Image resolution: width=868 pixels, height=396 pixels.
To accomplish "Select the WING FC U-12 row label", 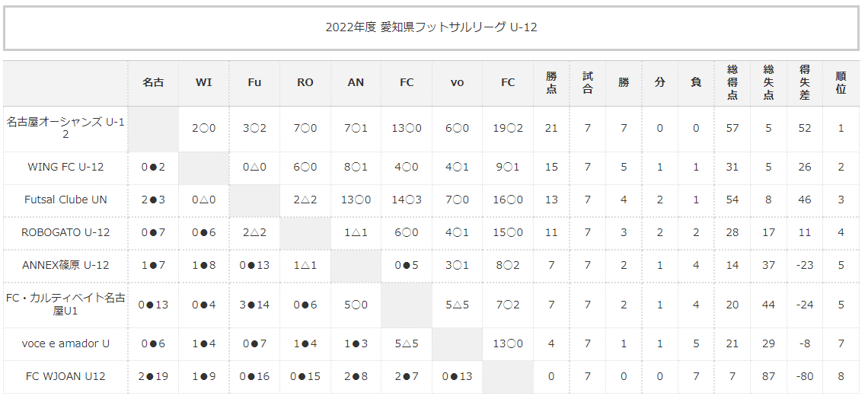I will click(x=65, y=167).
